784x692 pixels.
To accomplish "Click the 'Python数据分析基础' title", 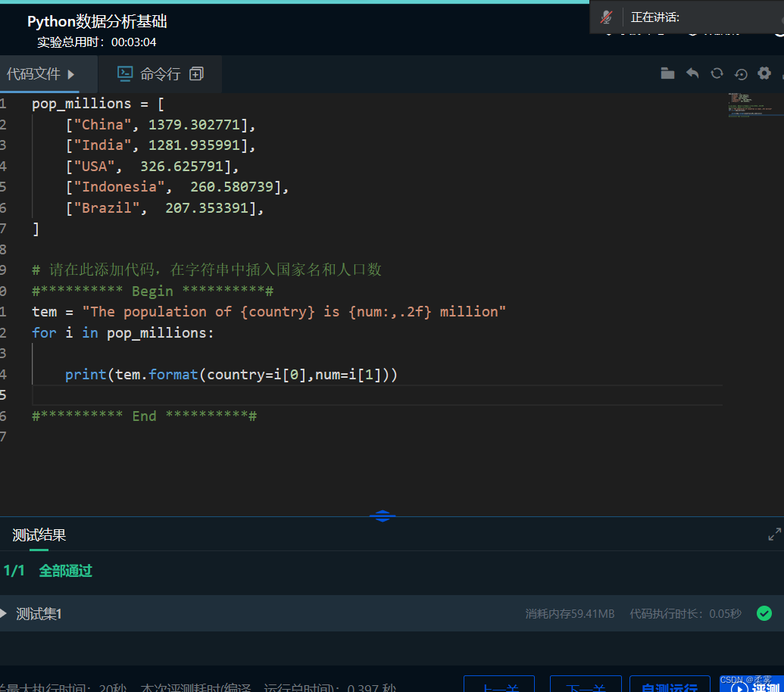I will [97, 21].
